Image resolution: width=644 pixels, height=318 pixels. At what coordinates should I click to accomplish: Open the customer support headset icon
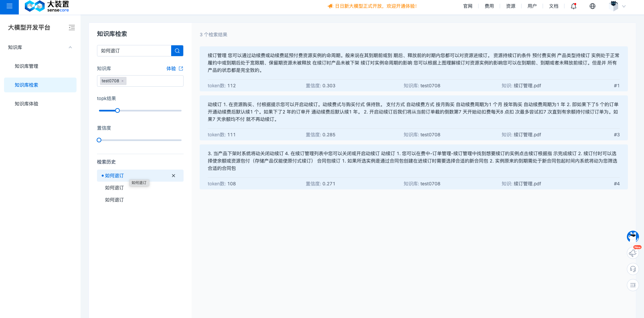click(633, 269)
